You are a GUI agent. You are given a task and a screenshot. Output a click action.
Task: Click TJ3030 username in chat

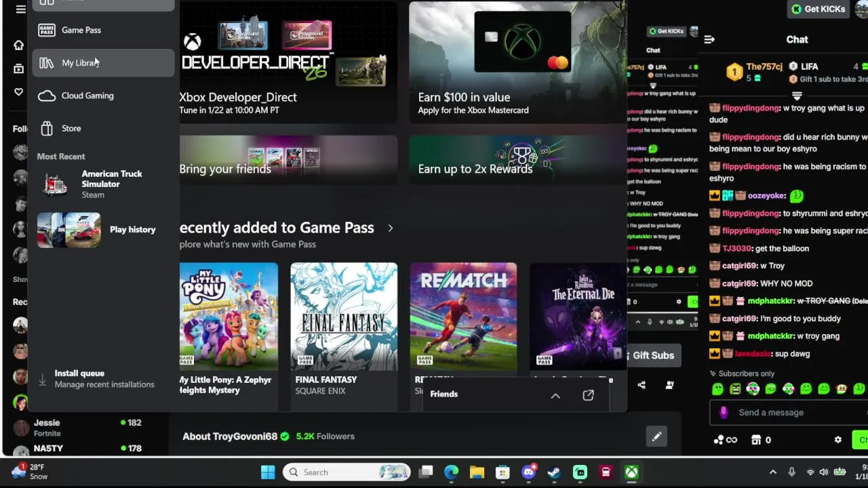pos(736,248)
